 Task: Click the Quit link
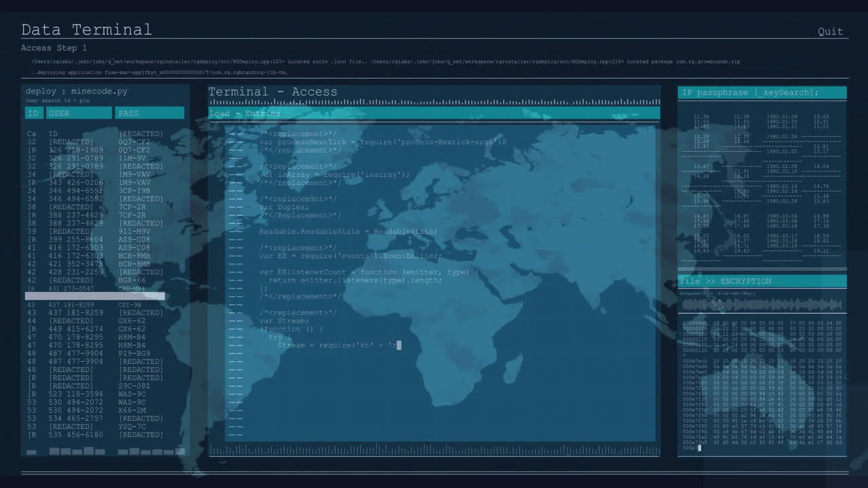click(830, 31)
